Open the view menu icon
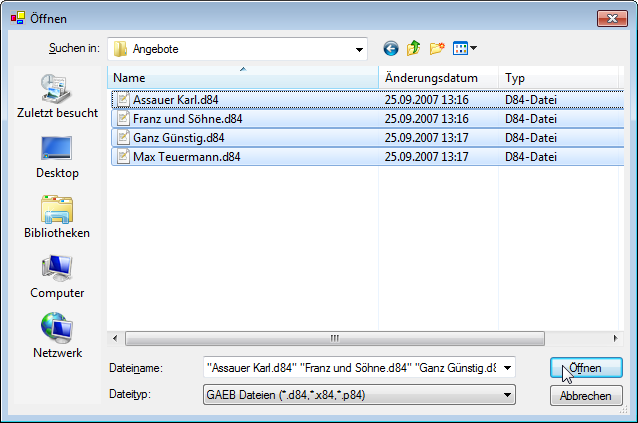 coord(465,48)
